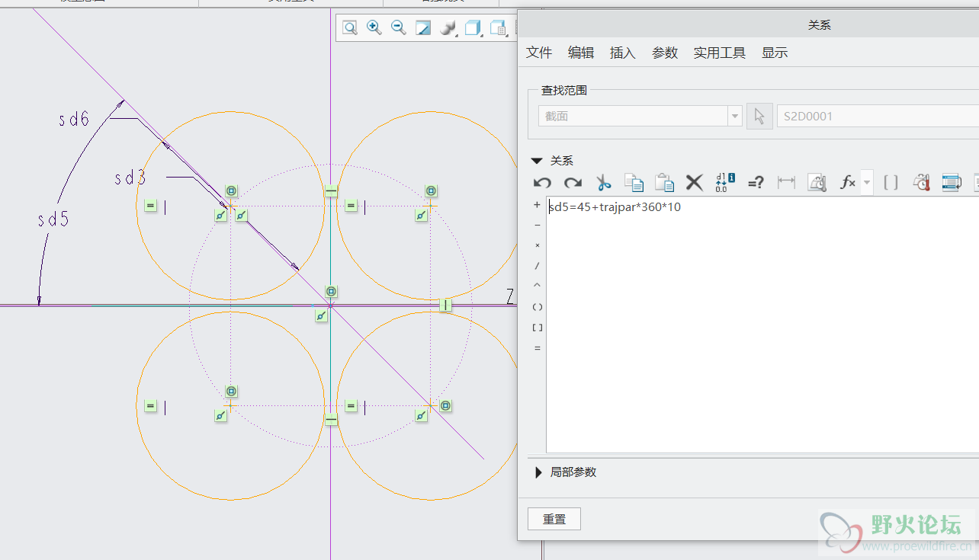Undo the last relation edit
The width and height of the screenshot is (979, 560).
[542, 182]
